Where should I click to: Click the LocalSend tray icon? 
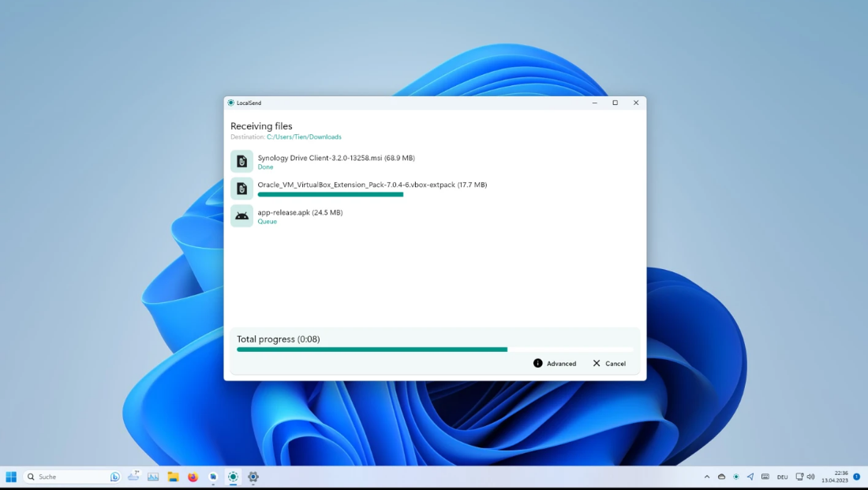tap(735, 477)
